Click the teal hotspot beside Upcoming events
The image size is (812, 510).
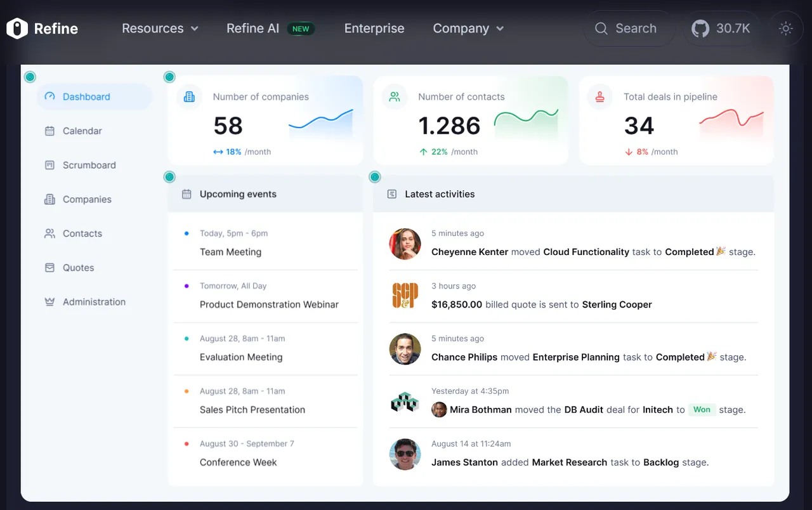click(169, 177)
